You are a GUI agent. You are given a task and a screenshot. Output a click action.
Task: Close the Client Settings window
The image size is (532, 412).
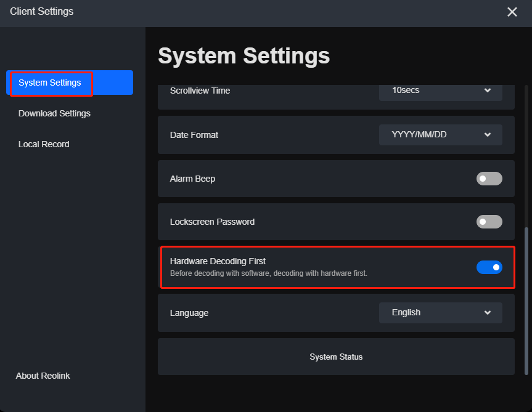click(x=512, y=12)
